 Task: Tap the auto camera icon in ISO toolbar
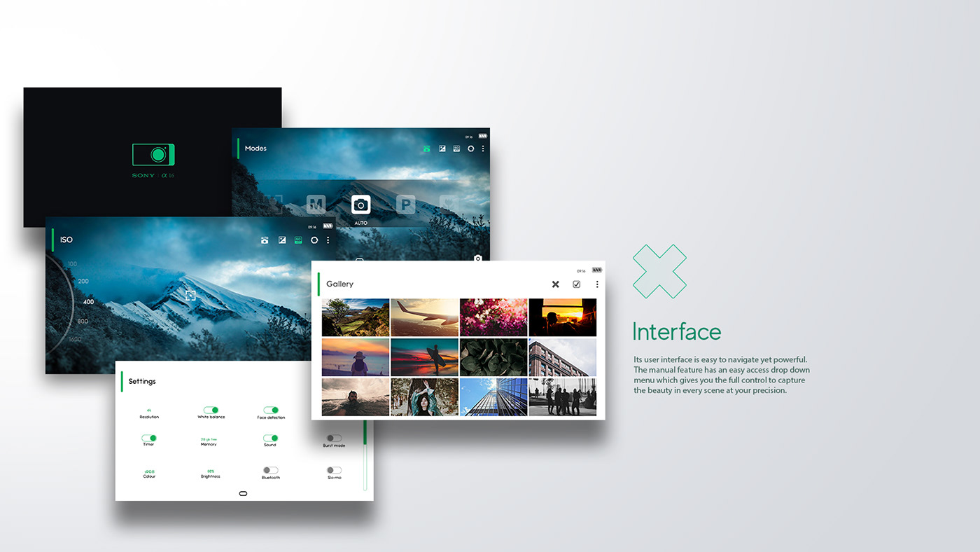tap(265, 240)
